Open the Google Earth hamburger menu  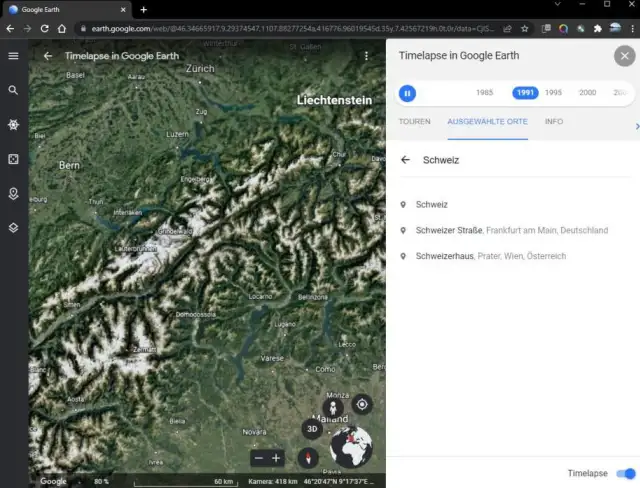coord(13,55)
